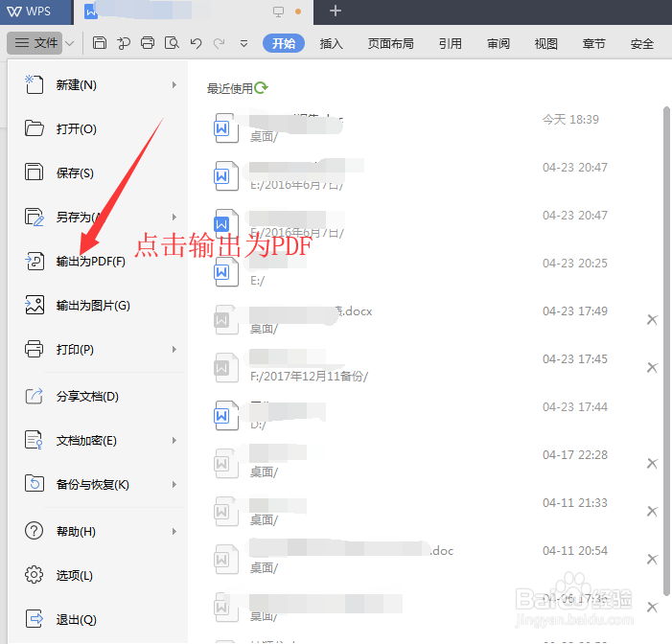Switch to the 插入 ribbon tab

331,43
